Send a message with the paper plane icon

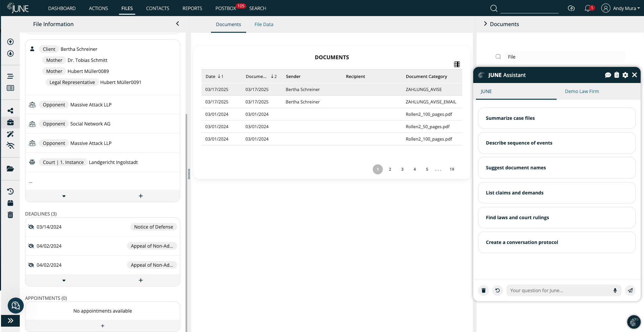coord(631,290)
